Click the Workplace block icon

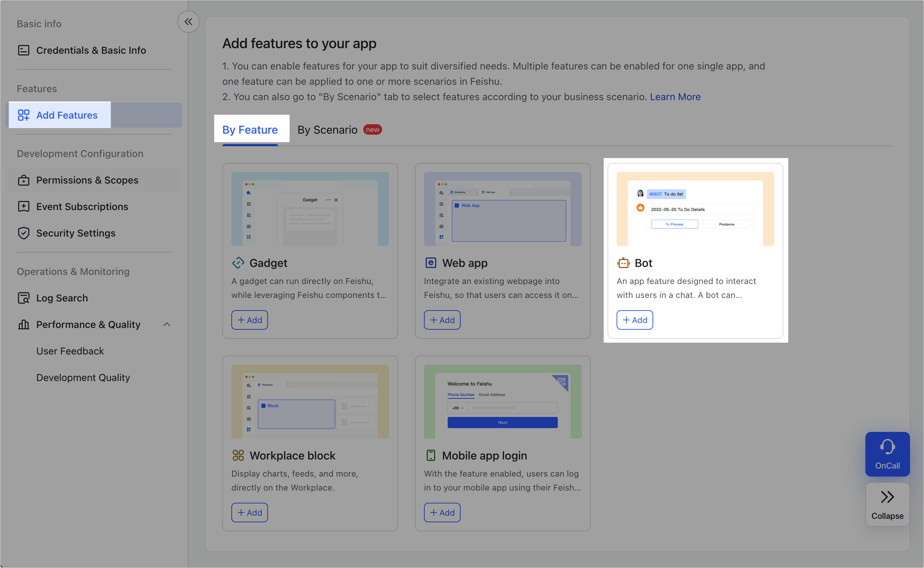click(238, 455)
